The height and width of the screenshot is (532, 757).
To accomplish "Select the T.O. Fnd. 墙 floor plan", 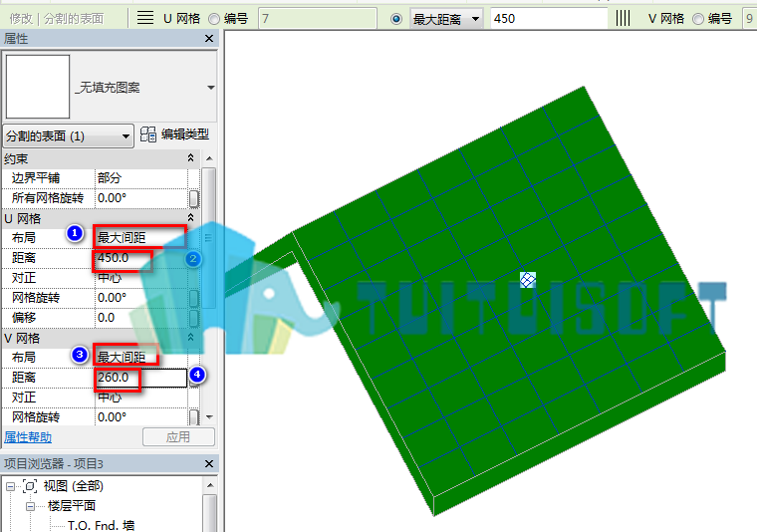I will [x=101, y=526].
